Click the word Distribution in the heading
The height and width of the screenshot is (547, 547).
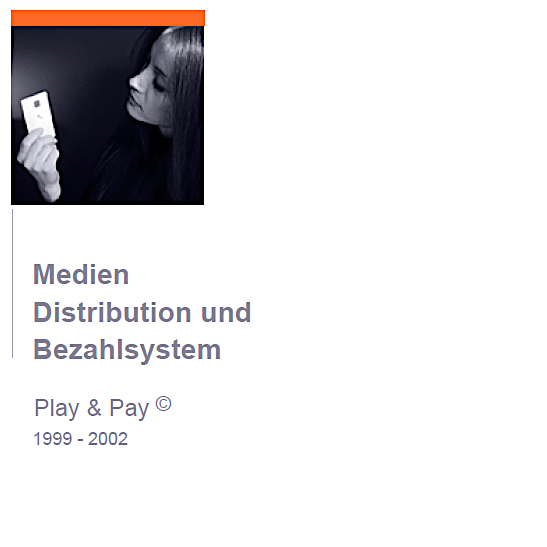tap(112, 312)
